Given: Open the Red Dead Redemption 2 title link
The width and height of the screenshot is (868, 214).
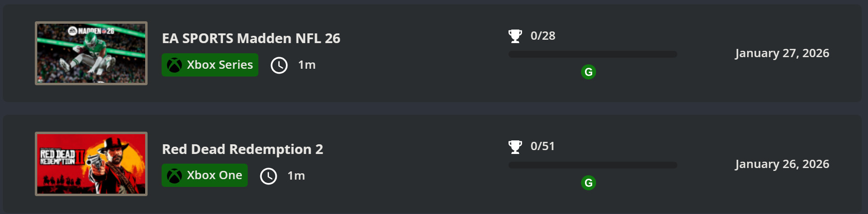Looking at the screenshot, I should point(242,149).
